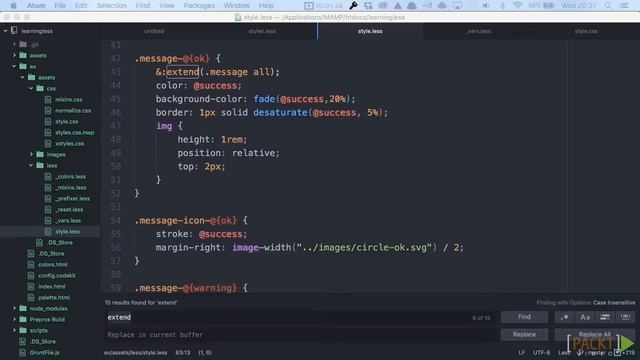Collapse the assets folder inside ex
640x360 pixels.
coord(22,77)
